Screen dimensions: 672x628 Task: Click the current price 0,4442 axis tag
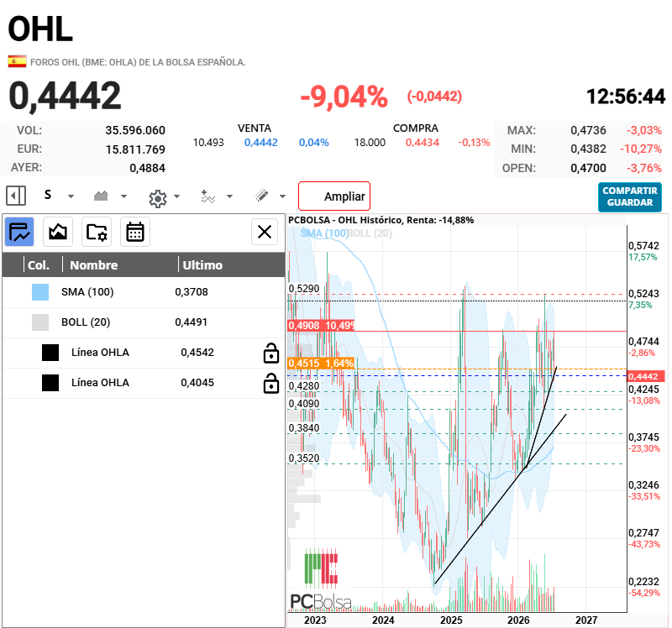pos(645,376)
